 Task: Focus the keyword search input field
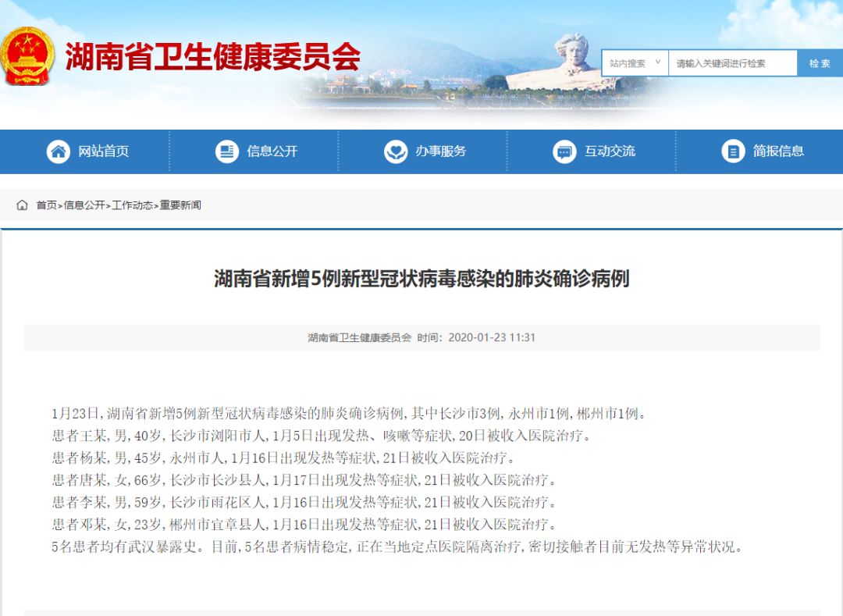[733, 63]
